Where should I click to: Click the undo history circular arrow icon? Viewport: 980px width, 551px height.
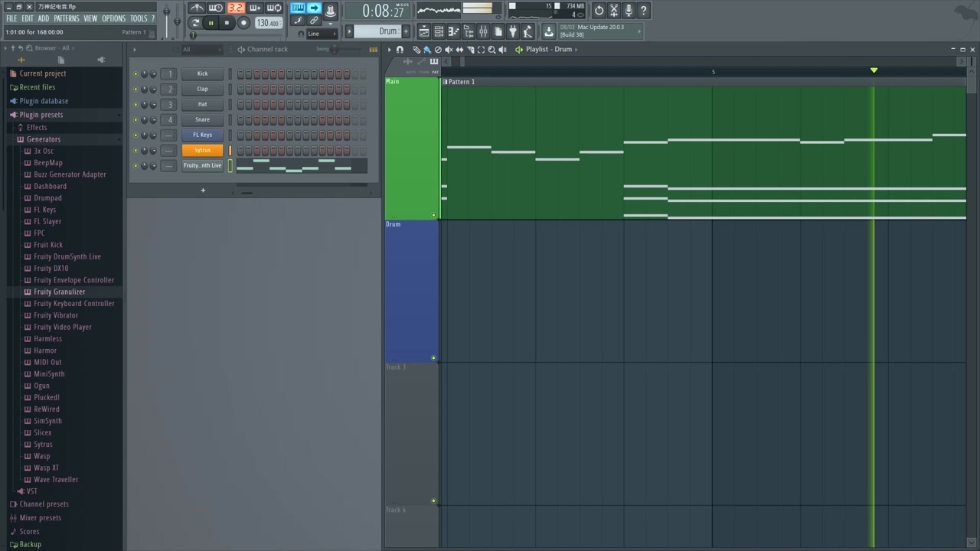(599, 11)
